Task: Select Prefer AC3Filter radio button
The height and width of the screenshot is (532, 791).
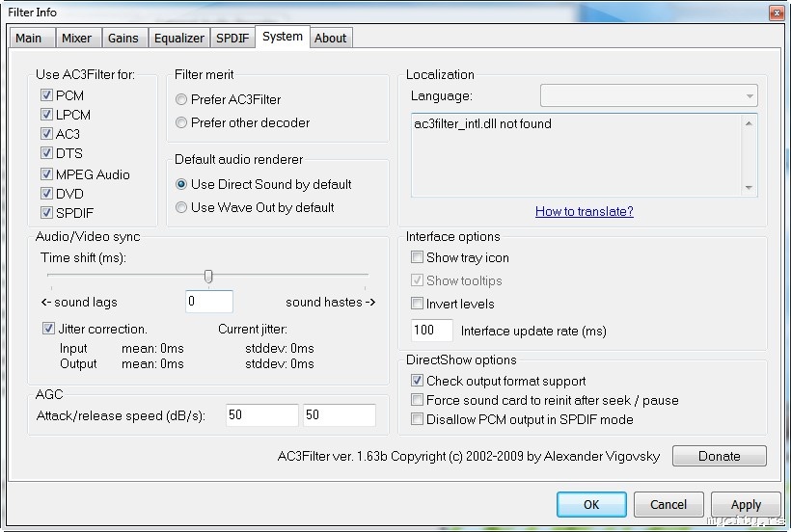Action: tap(181, 100)
